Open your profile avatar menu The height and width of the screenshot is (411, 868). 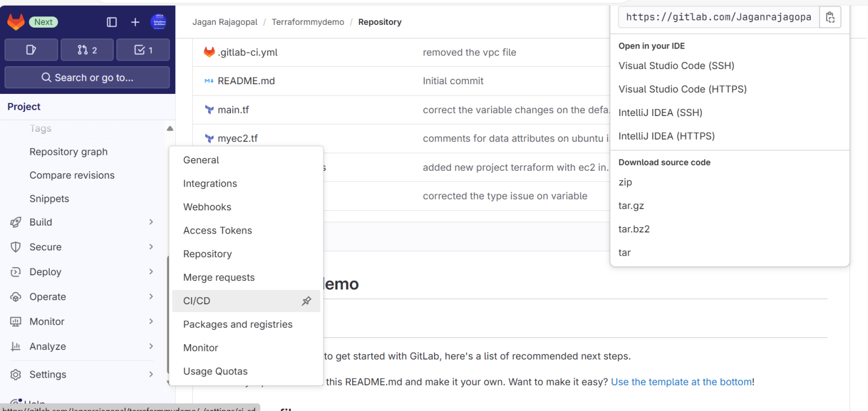159,22
